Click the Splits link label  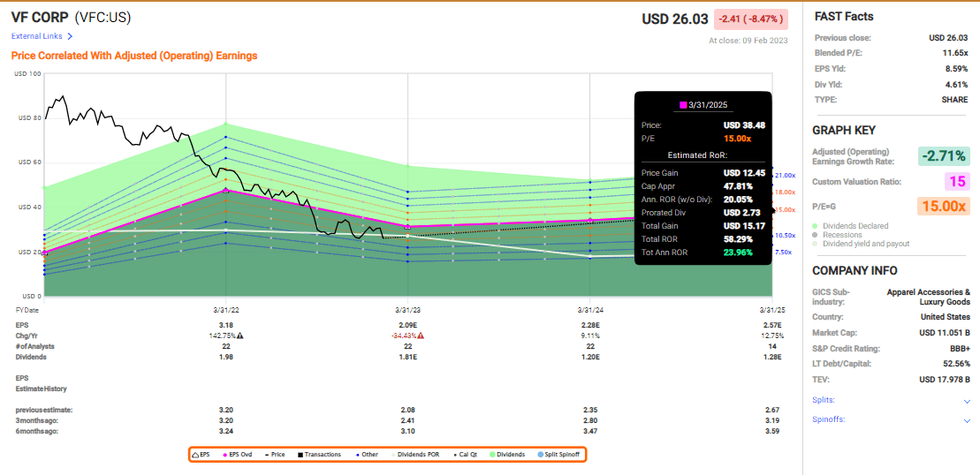(x=824, y=400)
